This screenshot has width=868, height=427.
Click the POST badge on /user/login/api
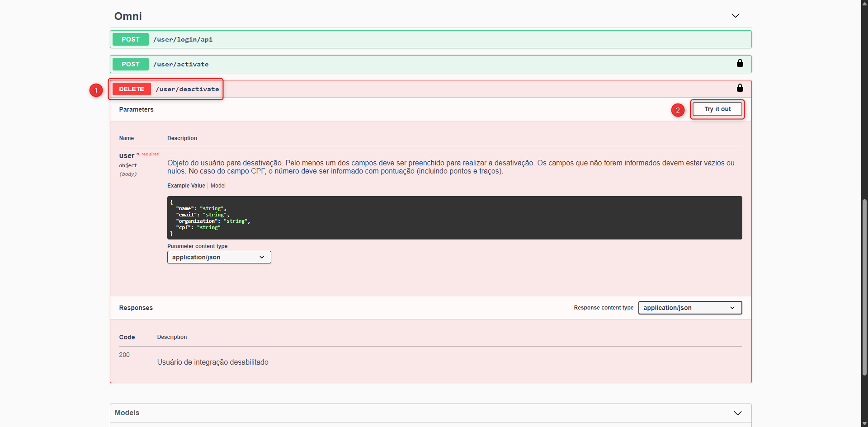coord(130,39)
